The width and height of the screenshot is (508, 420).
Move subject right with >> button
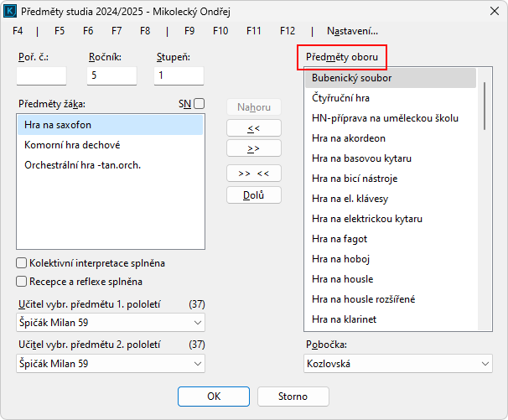253,148
